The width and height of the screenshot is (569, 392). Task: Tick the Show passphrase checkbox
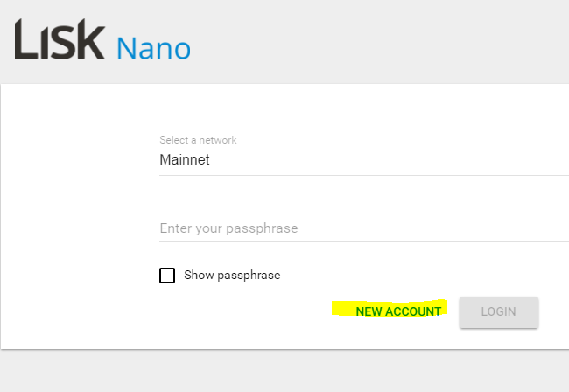pos(167,276)
